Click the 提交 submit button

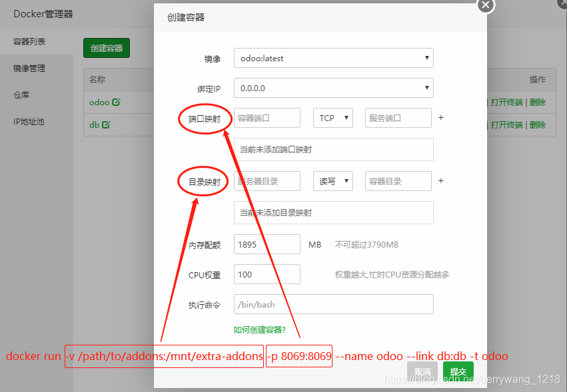tap(458, 371)
